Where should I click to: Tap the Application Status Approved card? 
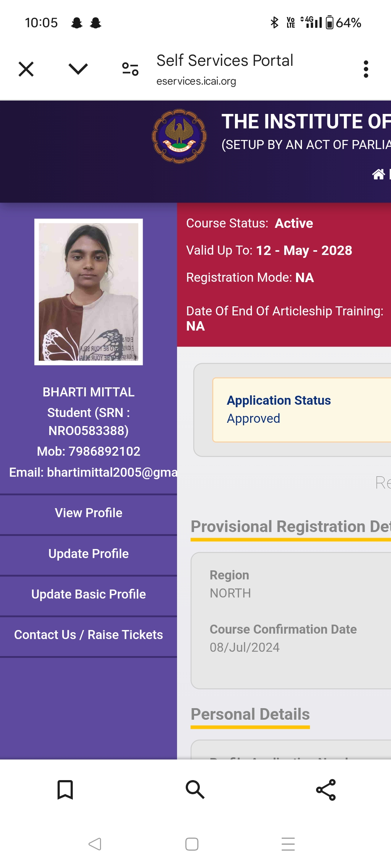(x=300, y=410)
